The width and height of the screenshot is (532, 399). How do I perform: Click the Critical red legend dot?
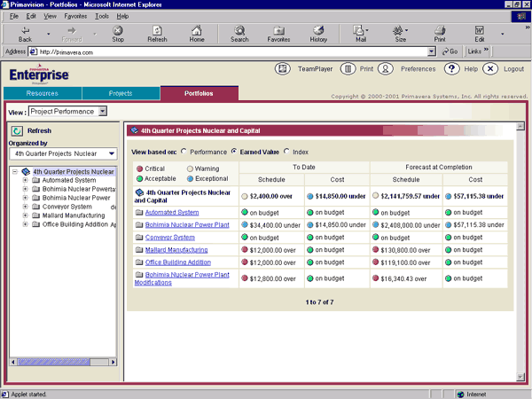(x=139, y=168)
